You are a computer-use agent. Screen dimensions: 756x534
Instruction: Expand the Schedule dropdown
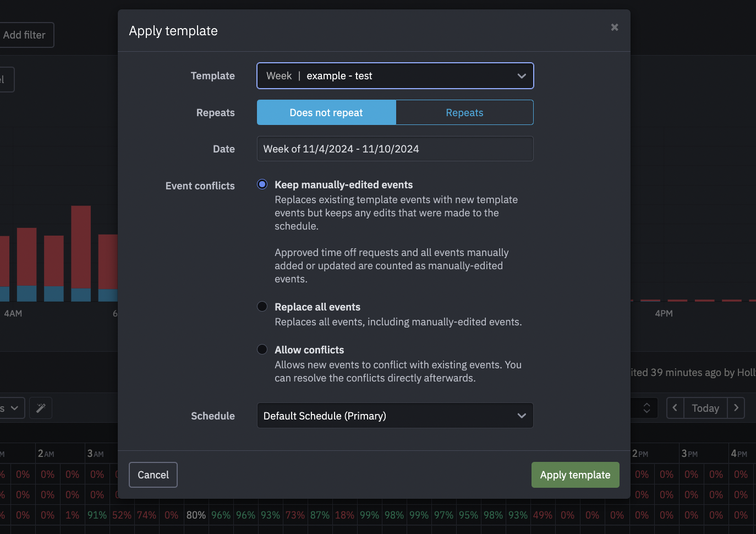tap(395, 416)
